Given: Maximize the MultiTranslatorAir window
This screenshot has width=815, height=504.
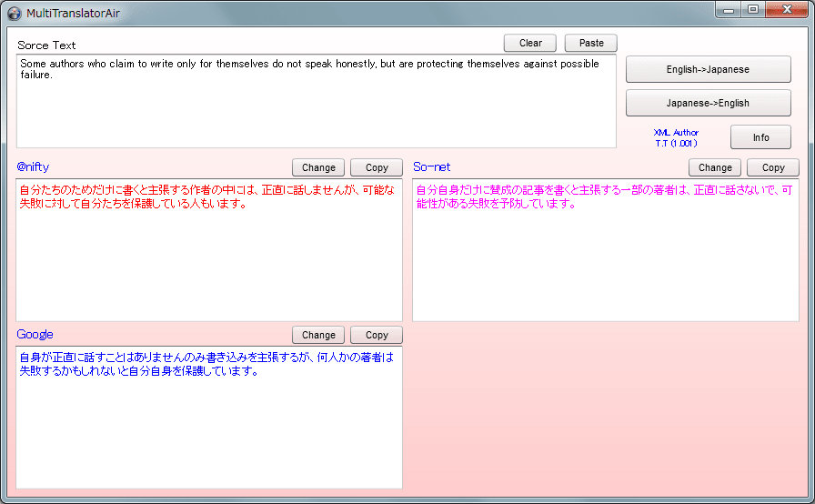Looking at the screenshot, I should click(x=752, y=10).
